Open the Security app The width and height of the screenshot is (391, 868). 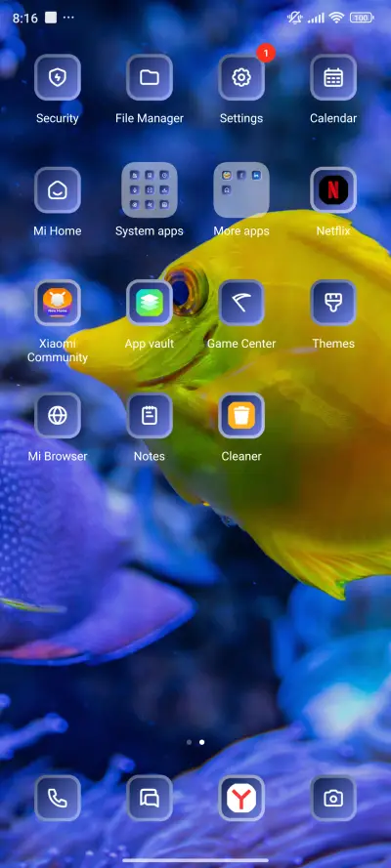(x=58, y=77)
